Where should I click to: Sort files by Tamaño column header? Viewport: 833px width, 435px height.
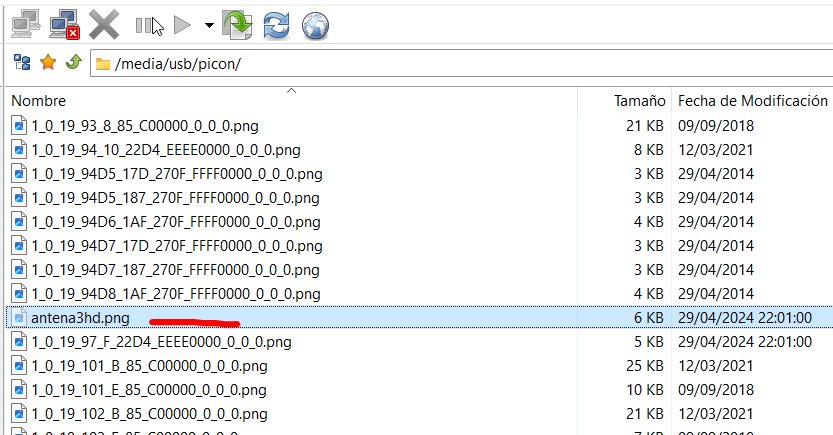tap(639, 101)
